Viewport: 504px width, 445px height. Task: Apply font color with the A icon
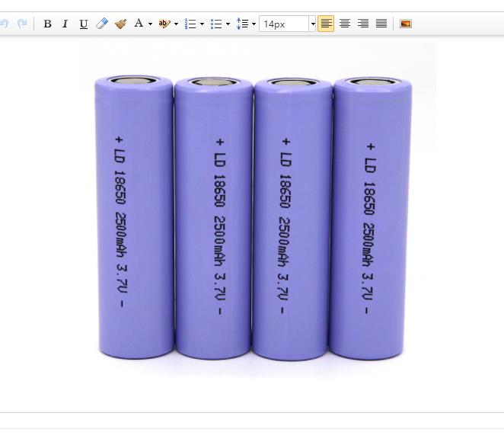click(x=139, y=24)
